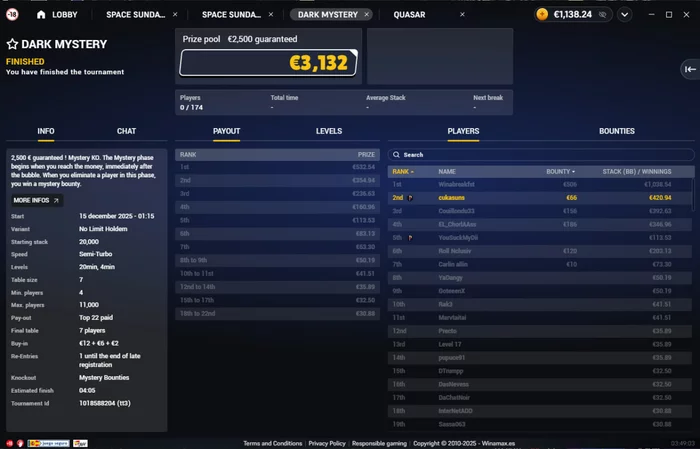The height and width of the screenshot is (449, 700).
Task: Click the 18th to 22nd payout row
Action: click(x=277, y=314)
